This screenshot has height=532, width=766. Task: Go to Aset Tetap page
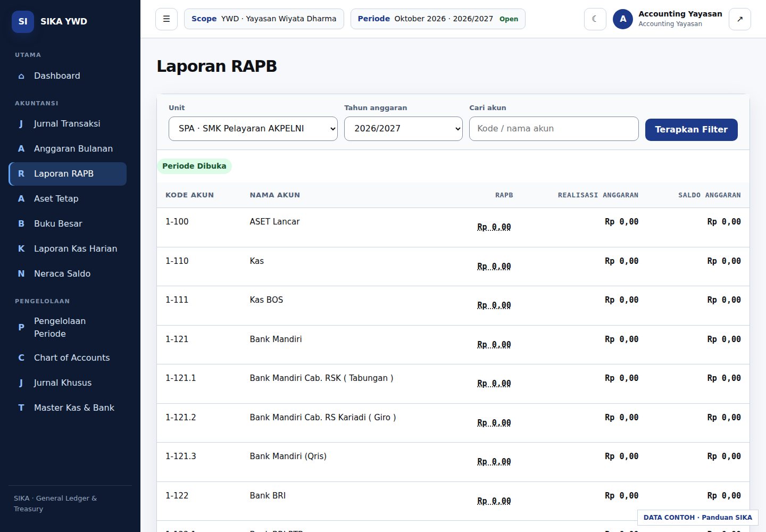[68, 199]
